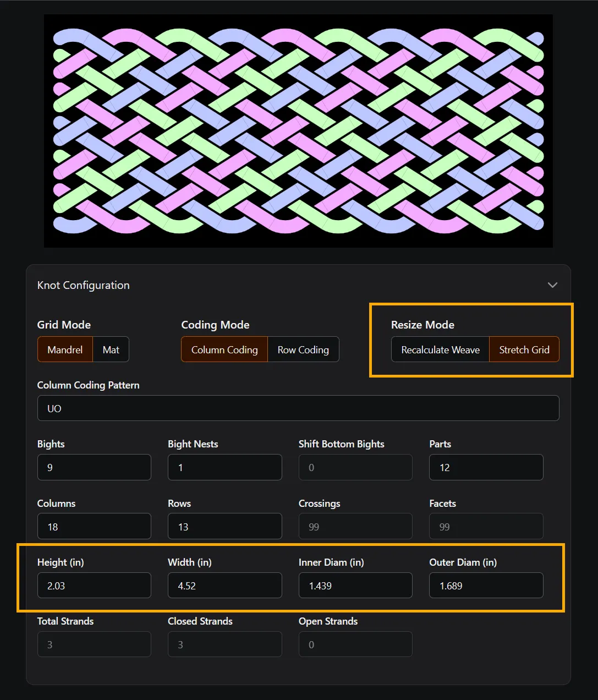Select the Columns value field
The height and width of the screenshot is (700, 598).
pos(94,527)
